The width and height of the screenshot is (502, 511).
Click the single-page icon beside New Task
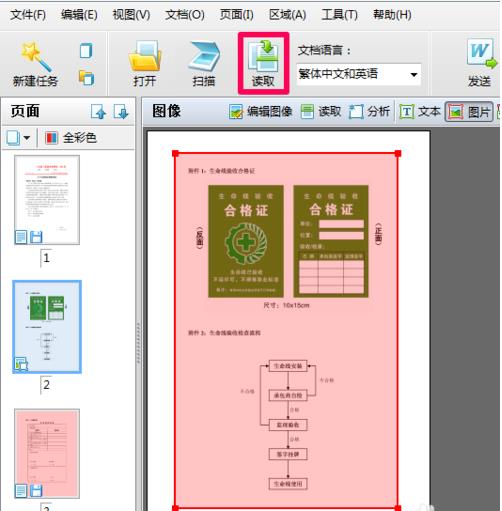pyautogui.click(x=86, y=51)
